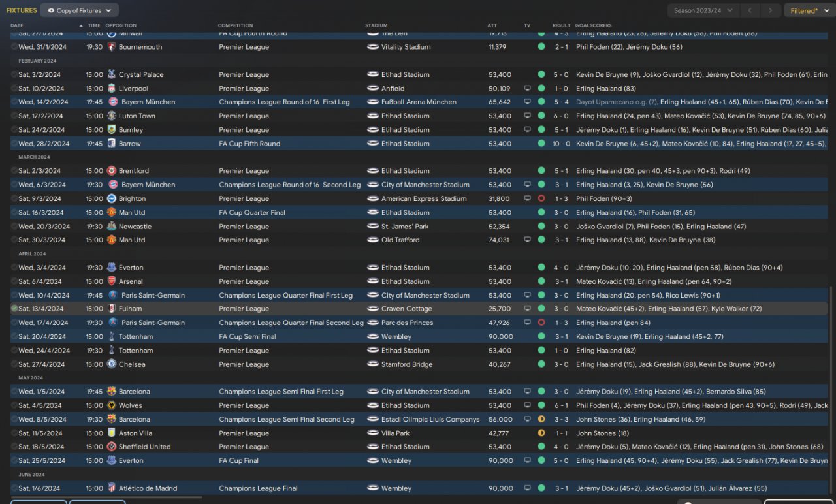Screen dimensions: 836x504
Task: Open the FA Cup Fifth Round competition link
Action: pos(249,143)
